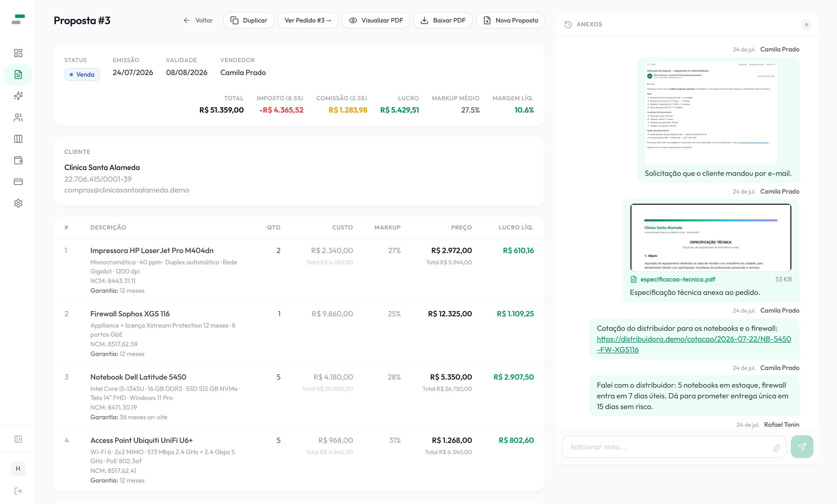Open especificacao-tecnica.pdf file link

pyautogui.click(x=677, y=279)
